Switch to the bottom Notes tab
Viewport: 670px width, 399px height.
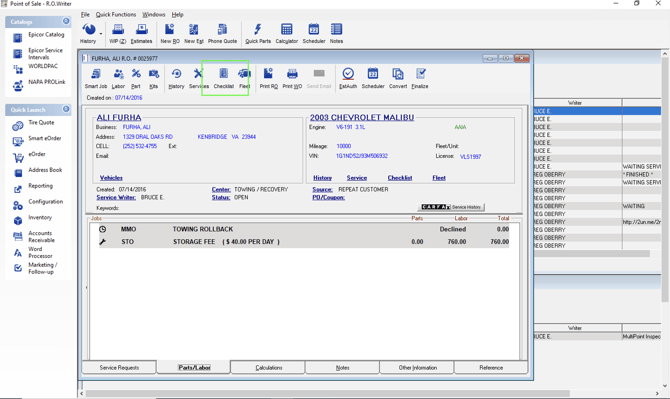coord(343,367)
